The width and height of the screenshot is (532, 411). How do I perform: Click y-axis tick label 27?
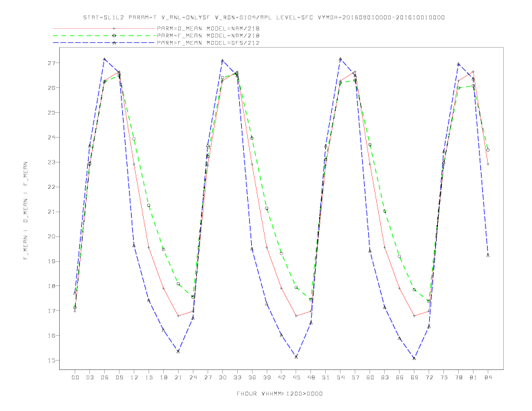(x=51, y=63)
